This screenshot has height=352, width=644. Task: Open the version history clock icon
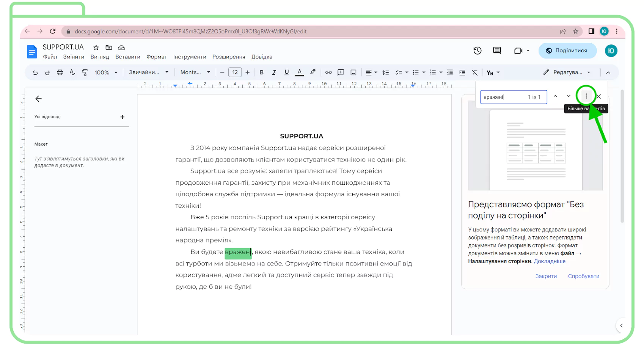pyautogui.click(x=478, y=50)
